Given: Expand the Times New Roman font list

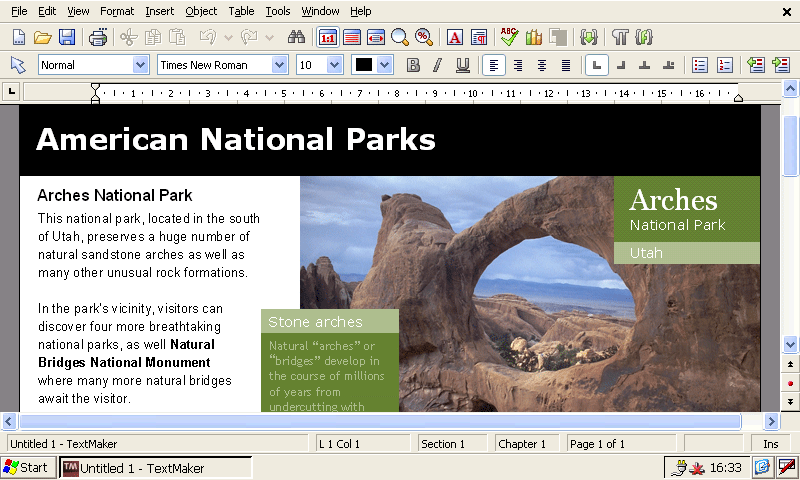Looking at the screenshot, I should (279, 65).
